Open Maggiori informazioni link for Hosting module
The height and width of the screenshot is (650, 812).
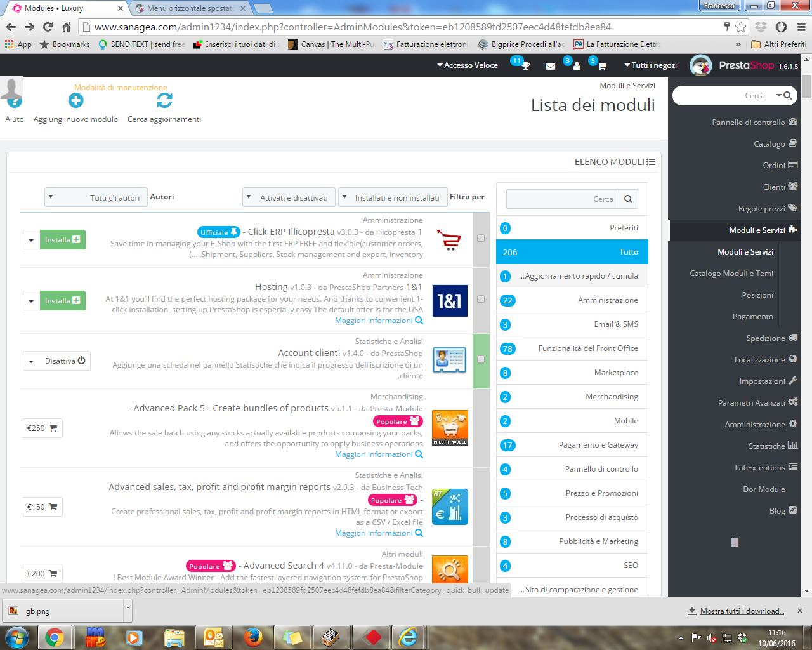click(x=379, y=321)
